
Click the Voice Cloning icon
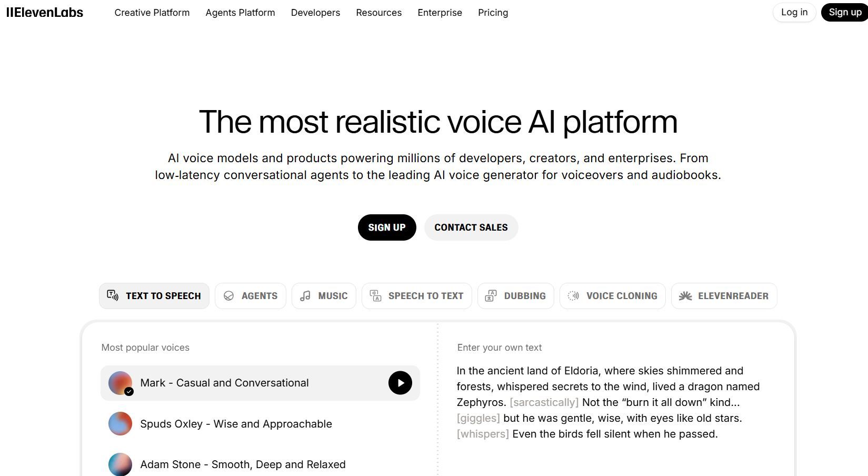573,296
